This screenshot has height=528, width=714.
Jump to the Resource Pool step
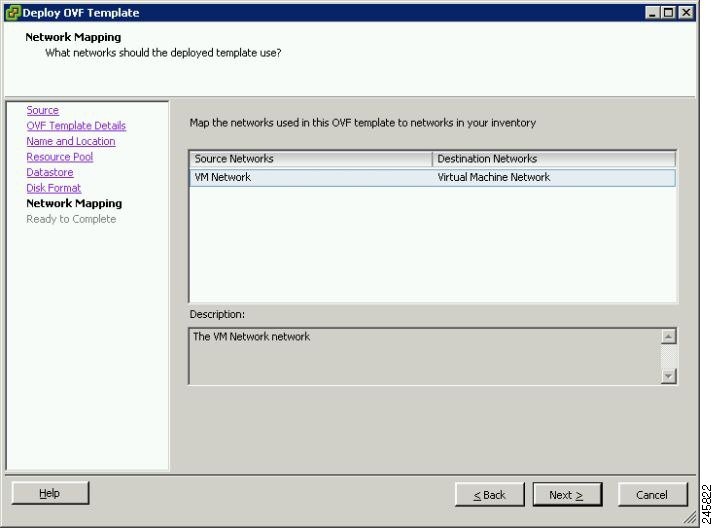[x=60, y=157]
